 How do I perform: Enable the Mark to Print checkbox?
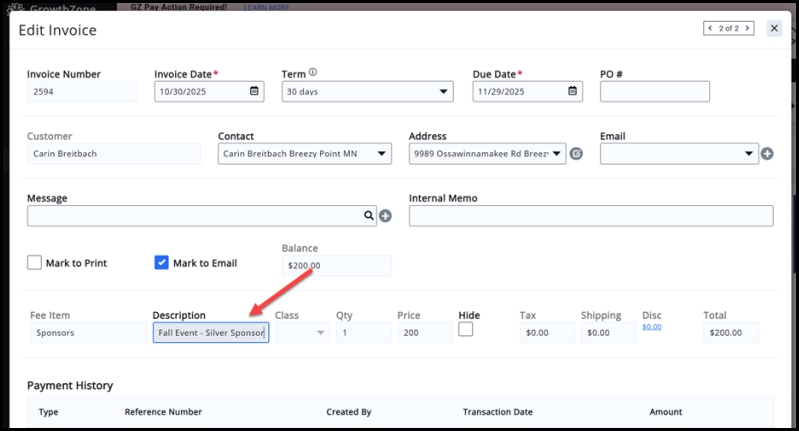point(35,263)
